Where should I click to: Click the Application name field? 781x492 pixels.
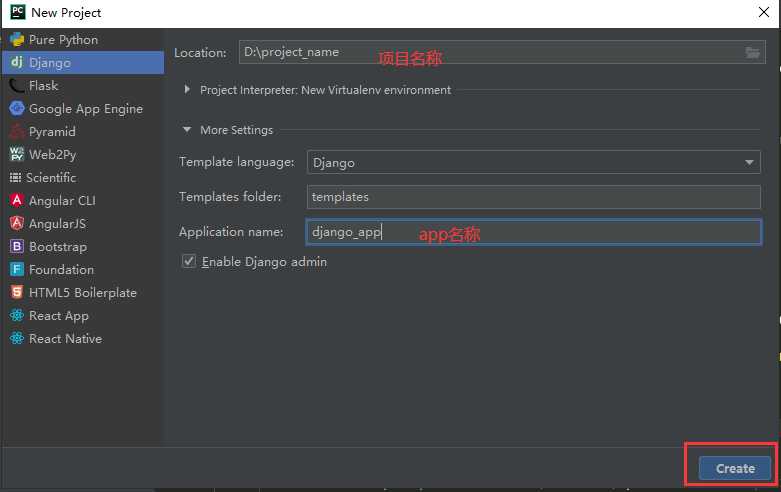[x=533, y=232]
